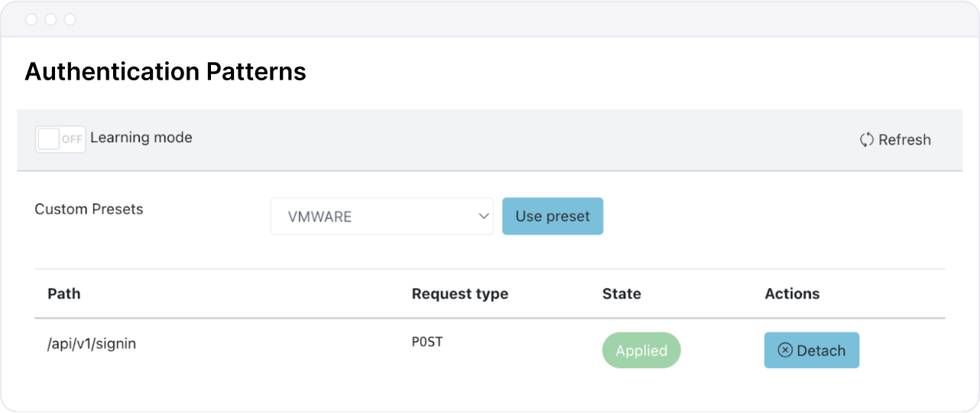Click the Actions column header
This screenshot has width=980, height=413.
(x=792, y=294)
